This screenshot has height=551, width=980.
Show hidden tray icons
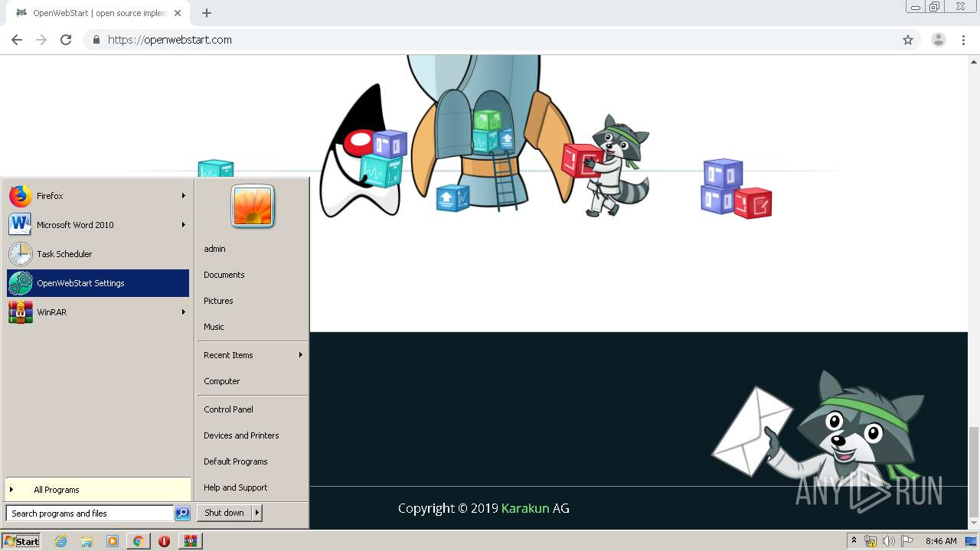[x=854, y=541]
